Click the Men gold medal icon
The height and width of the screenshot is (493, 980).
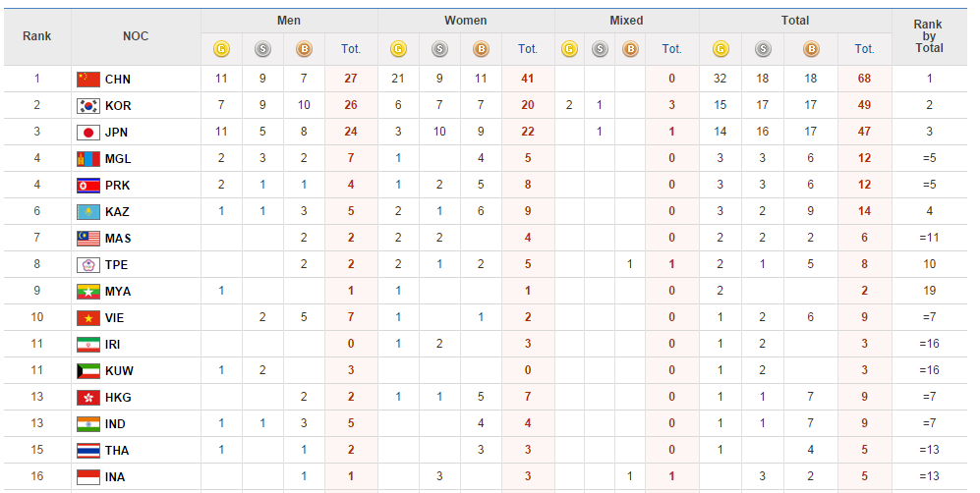pyautogui.click(x=222, y=48)
